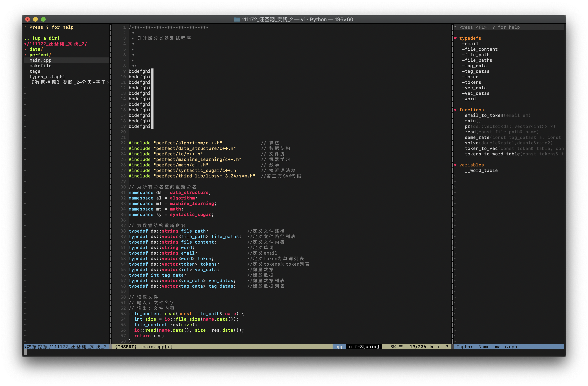
Task: Expand the perfect/ directory arrow
Action: (25, 55)
